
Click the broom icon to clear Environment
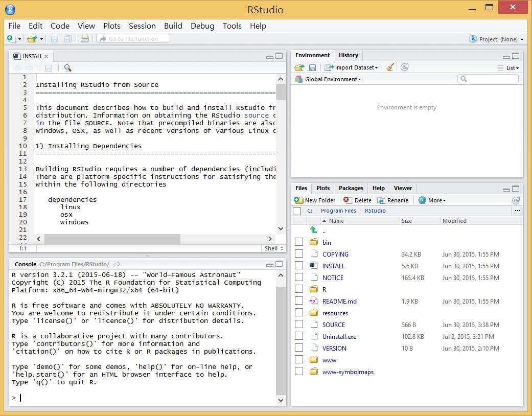390,67
